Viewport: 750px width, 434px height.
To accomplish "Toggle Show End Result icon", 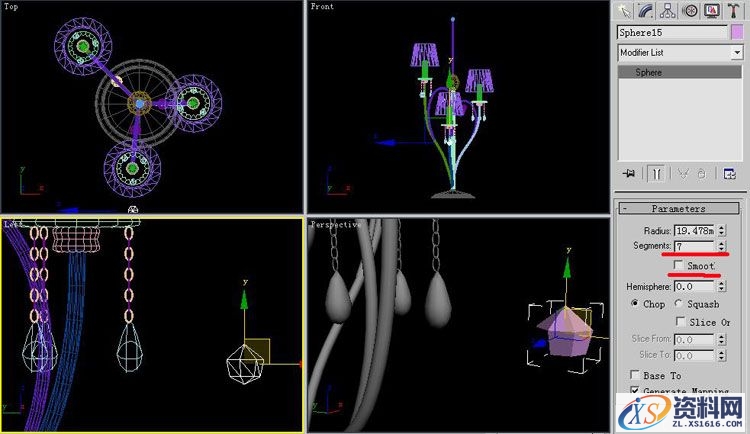I will pyautogui.click(x=657, y=173).
